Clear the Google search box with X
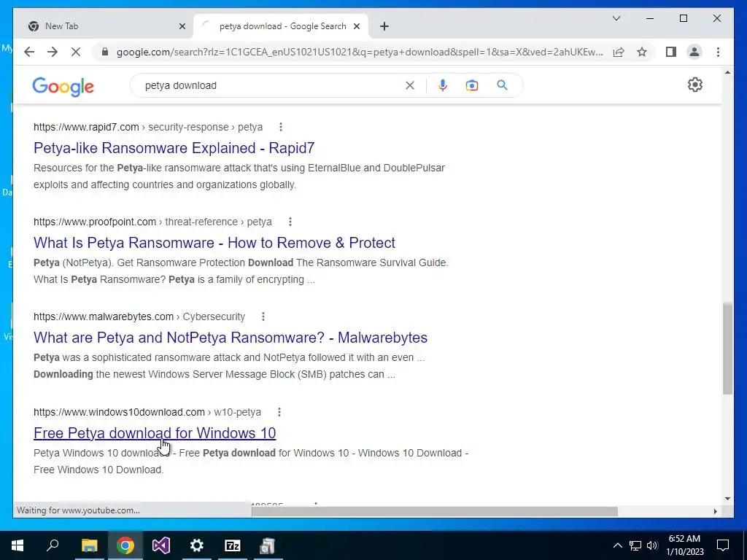Image resolution: width=747 pixels, height=560 pixels. (410, 85)
